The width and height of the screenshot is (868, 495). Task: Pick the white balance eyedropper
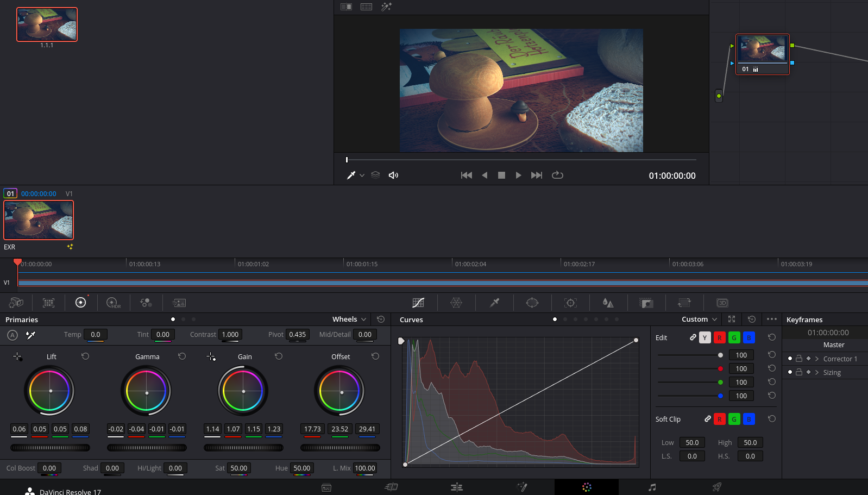31,335
